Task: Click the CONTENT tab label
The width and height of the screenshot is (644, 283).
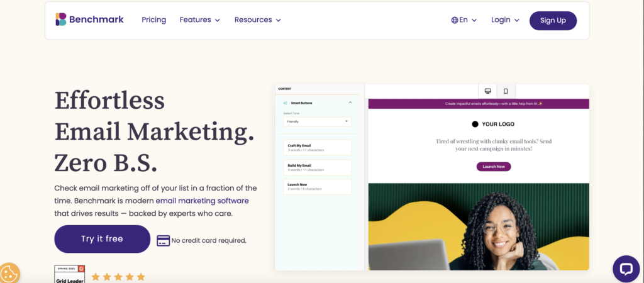Action: coord(285,89)
